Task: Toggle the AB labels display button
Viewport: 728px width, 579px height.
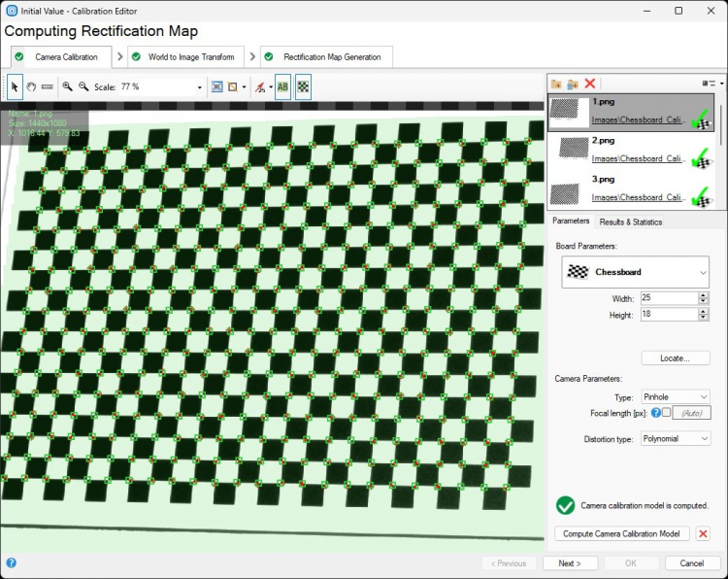Action: click(x=282, y=86)
